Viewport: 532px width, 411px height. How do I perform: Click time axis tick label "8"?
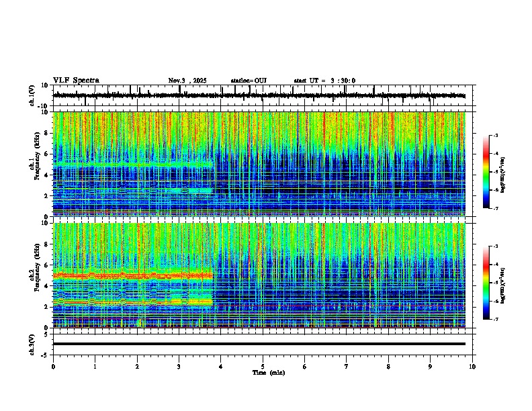click(388, 367)
